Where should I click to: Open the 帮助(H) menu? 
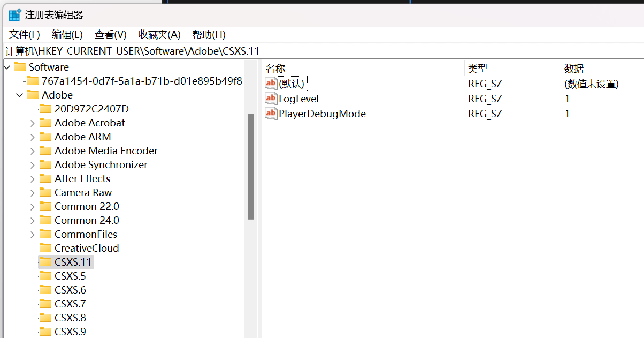click(209, 35)
